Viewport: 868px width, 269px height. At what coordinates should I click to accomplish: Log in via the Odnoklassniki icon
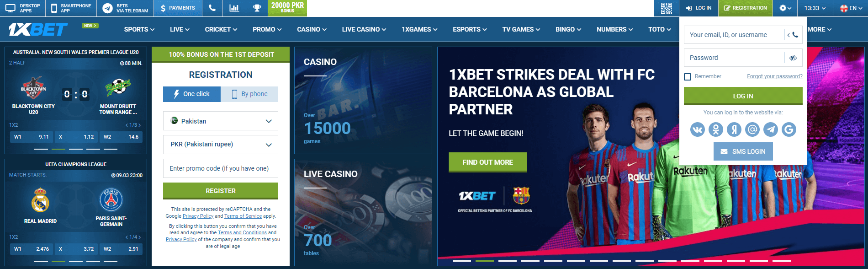coord(716,129)
